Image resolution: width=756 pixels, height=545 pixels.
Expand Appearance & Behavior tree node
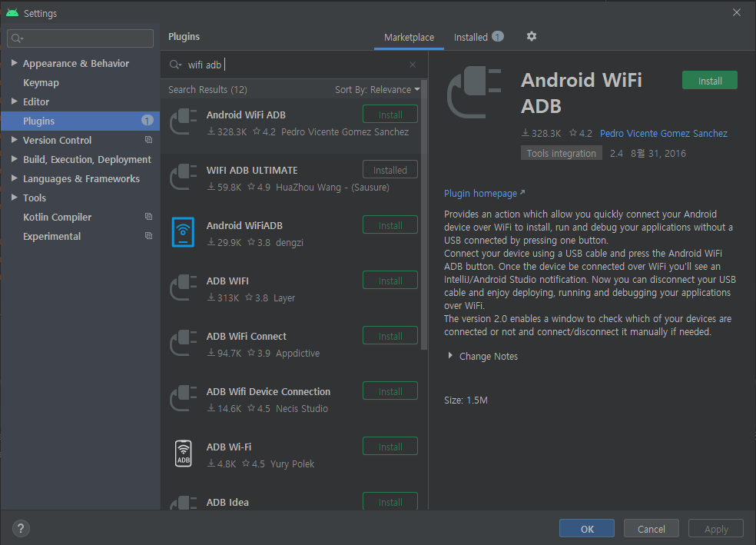tap(14, 63)
